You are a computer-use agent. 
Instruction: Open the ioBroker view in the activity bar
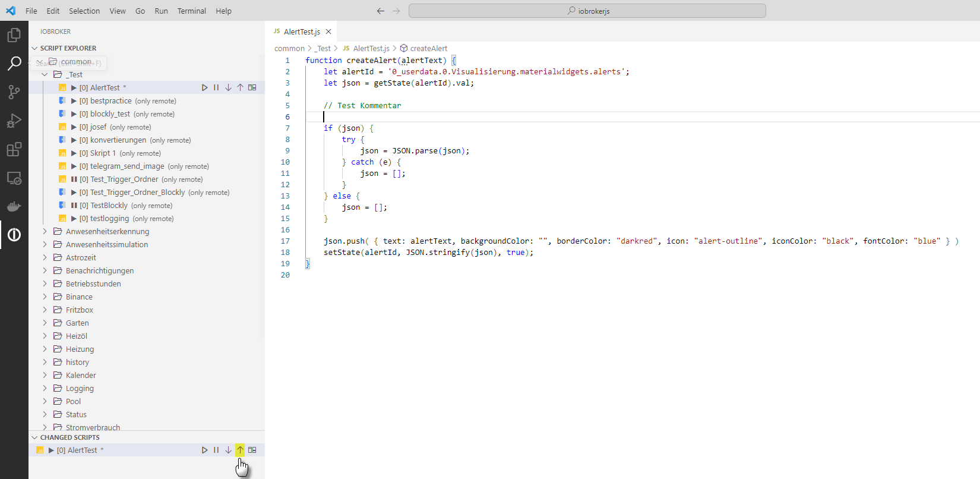pos(14,235)
